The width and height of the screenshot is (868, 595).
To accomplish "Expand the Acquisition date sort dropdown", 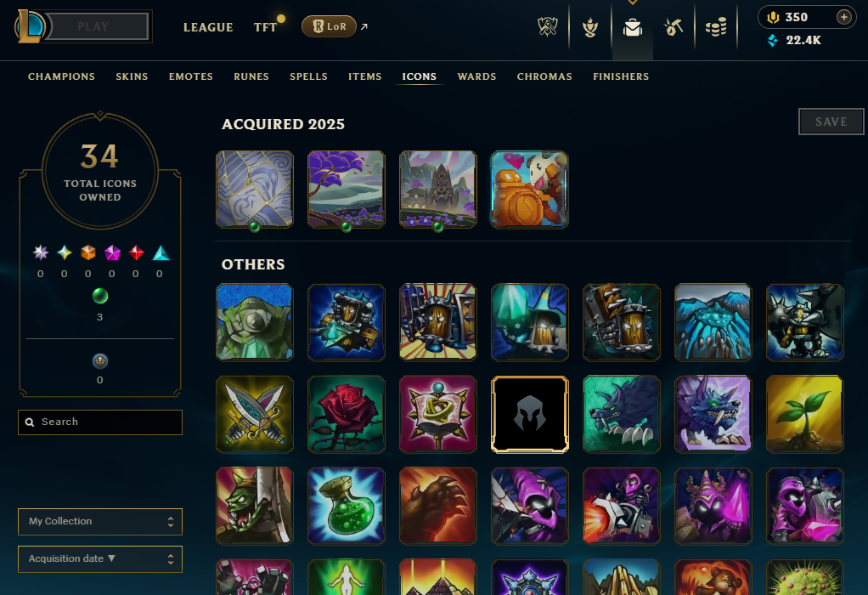I will point(100,559).
